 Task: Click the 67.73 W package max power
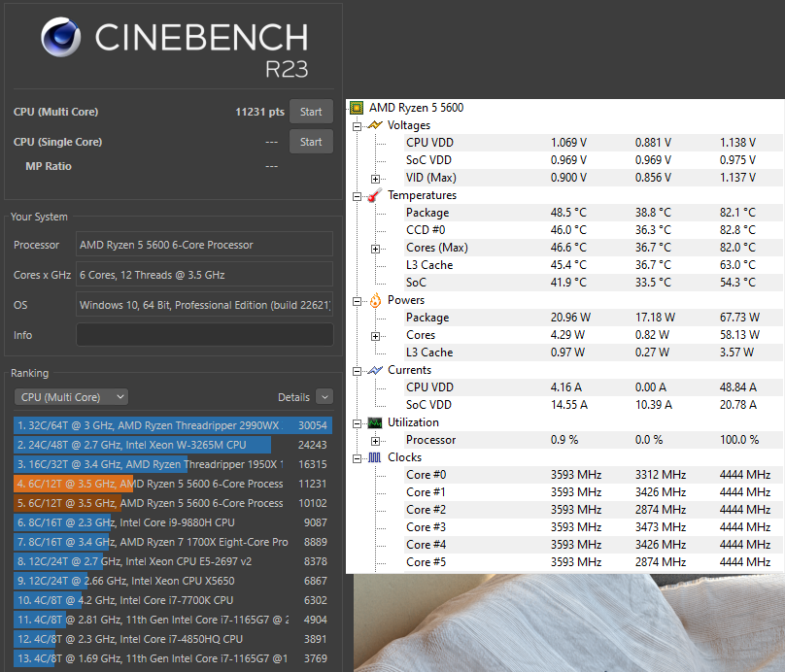[x=739, y=318]
